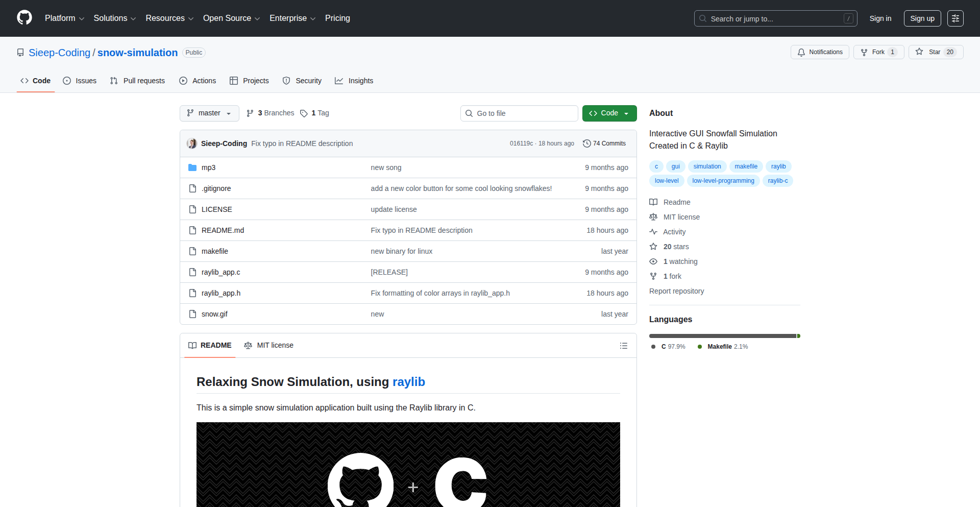Click the README.md file icon
This screenshot has width=980, height=507.
tap(192, 230)
